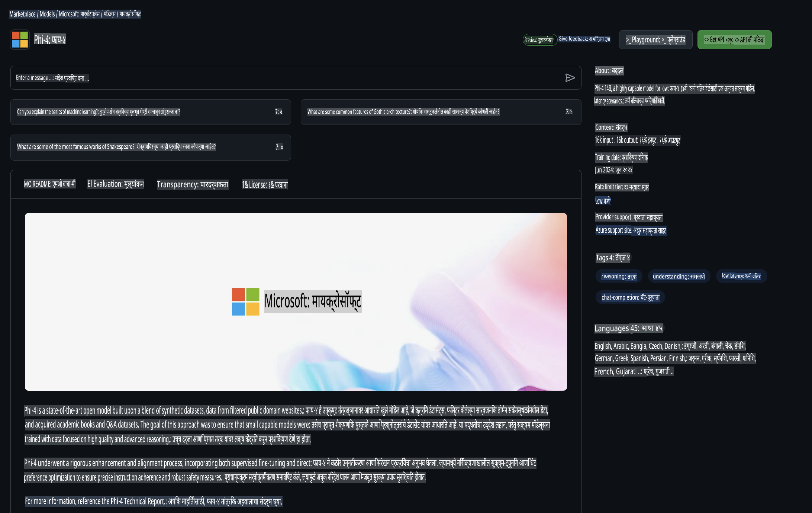
Task: Click the 16k input 16k output text
Action: click(637, 141)
